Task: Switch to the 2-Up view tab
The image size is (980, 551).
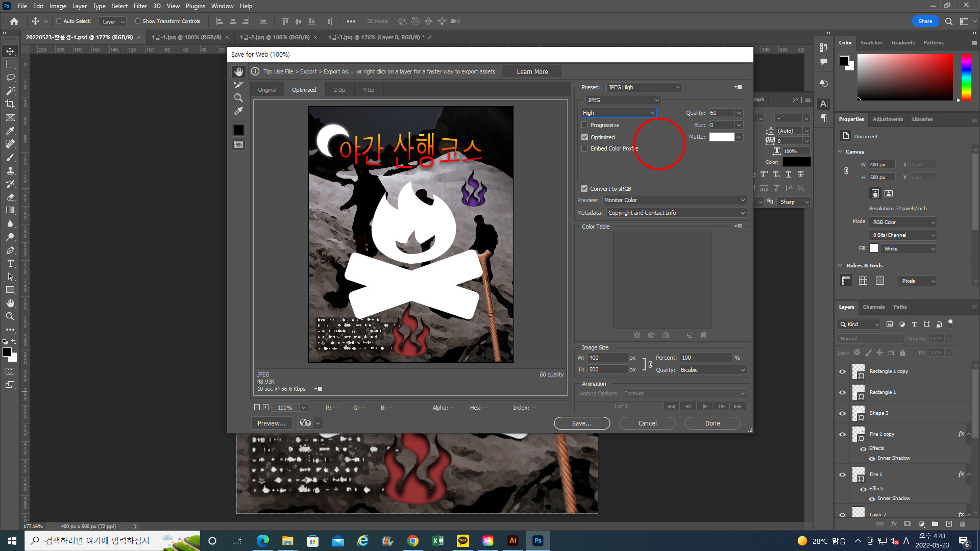Action: coord(339,90)
